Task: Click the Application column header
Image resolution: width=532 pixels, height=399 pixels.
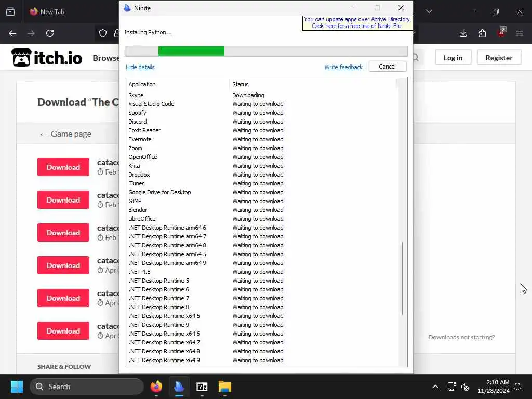Action: tap(178, 84)
